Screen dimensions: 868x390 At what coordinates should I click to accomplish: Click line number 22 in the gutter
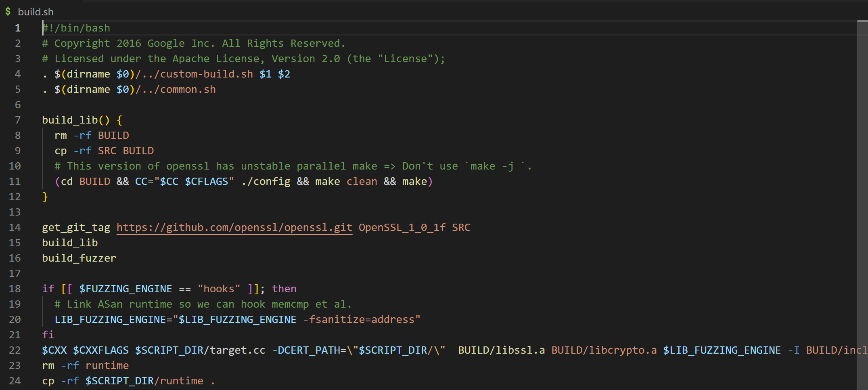(x=15, y=350)
